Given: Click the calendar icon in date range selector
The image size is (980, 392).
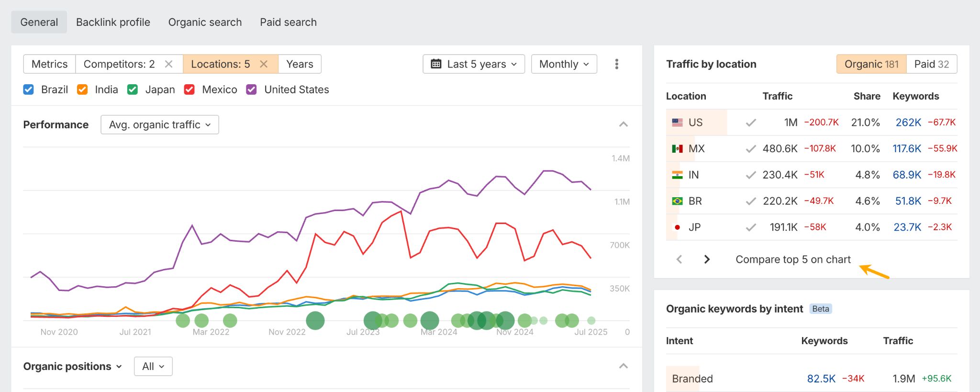Looking at the screenshot, I should pos(436,64).
